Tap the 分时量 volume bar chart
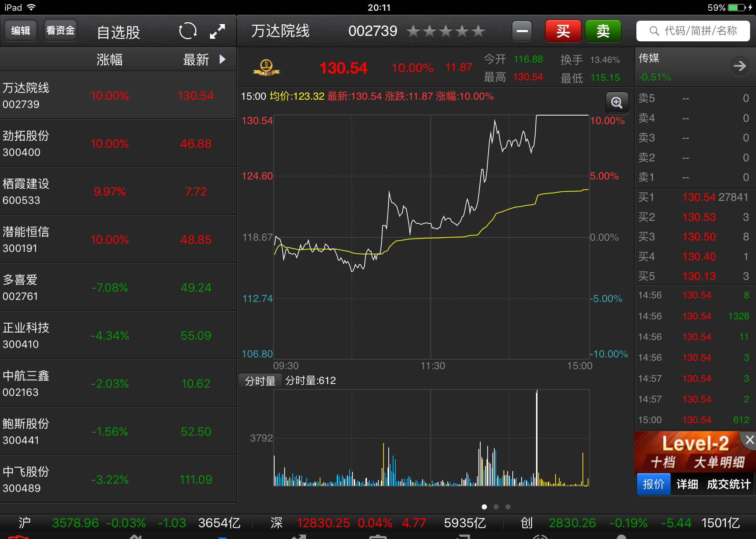756x539 pixels. (x=431, y=438)
